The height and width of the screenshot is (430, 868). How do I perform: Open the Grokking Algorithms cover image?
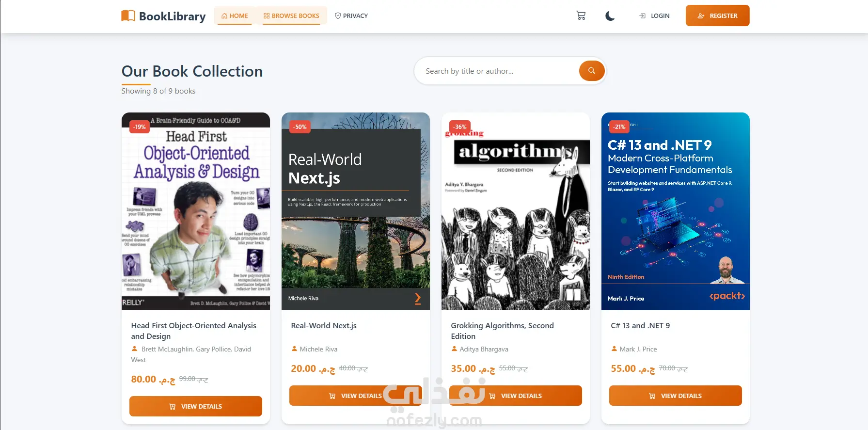coord(516,211)
